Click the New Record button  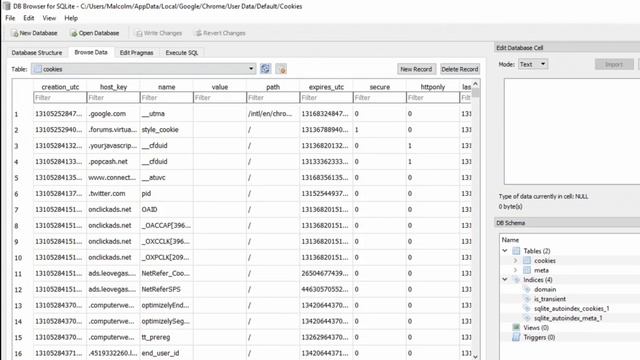coord(416,69)
